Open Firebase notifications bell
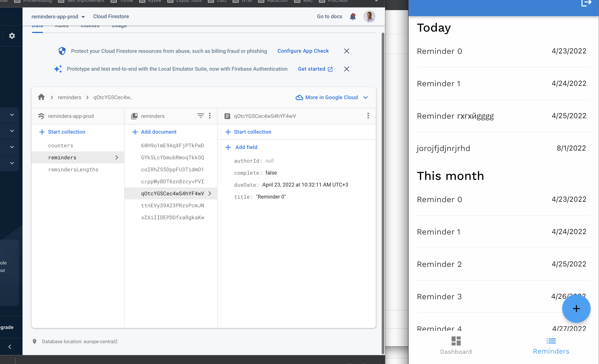The width and height of the screenshot is (599, 364). click(x=353, y=16)
